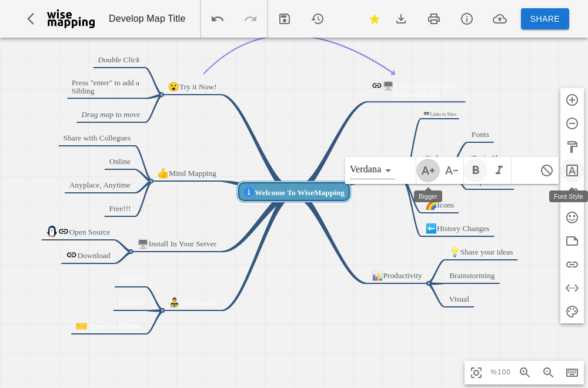Select the 'Double Click' topic

[x=119, y=60]
